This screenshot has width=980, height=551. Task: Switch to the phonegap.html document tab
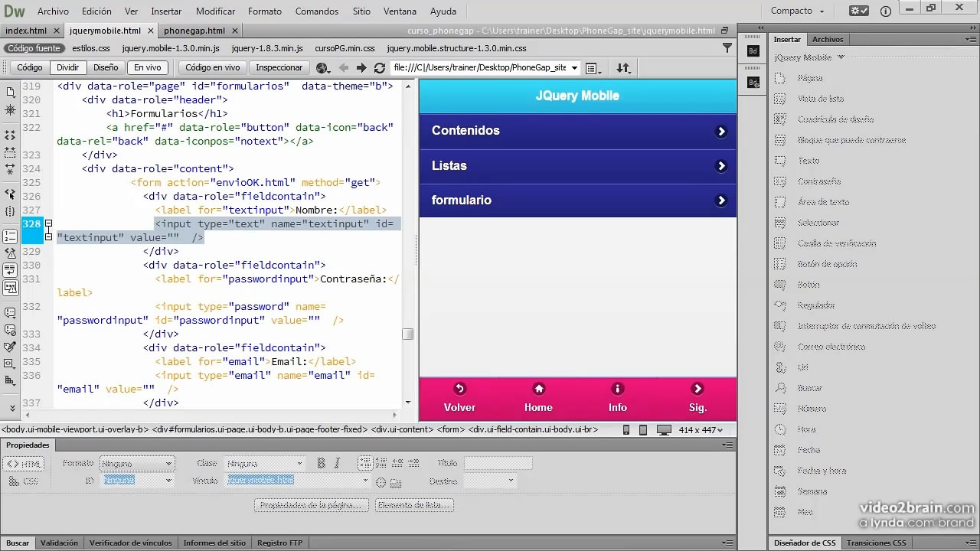(194, 31)
